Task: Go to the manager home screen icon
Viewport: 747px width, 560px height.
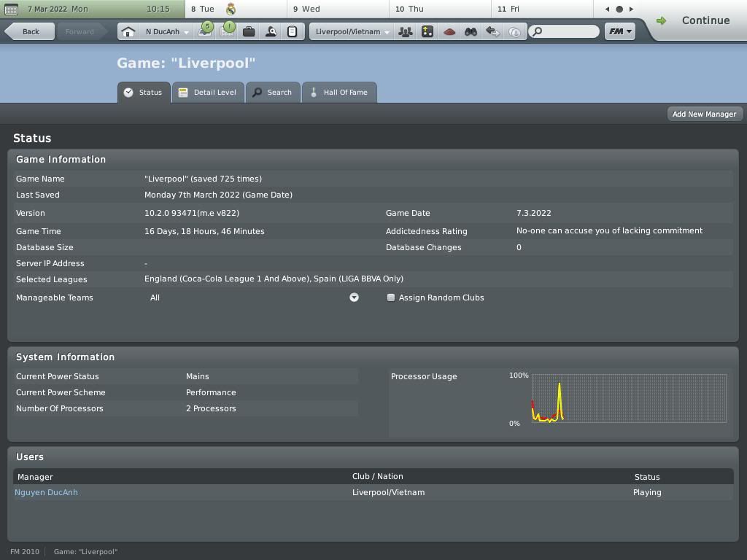Action: (x=128, y=32)
